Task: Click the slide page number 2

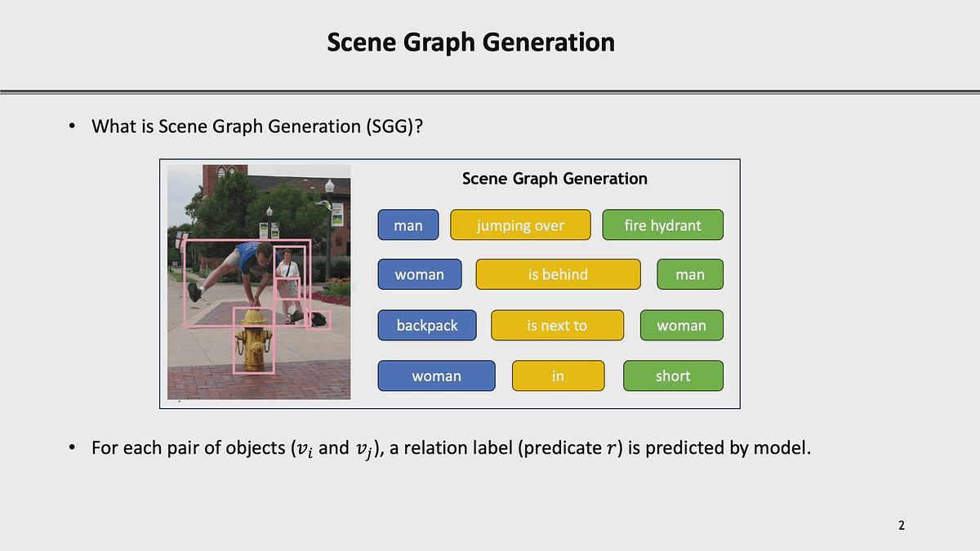Action: point(902,525)
